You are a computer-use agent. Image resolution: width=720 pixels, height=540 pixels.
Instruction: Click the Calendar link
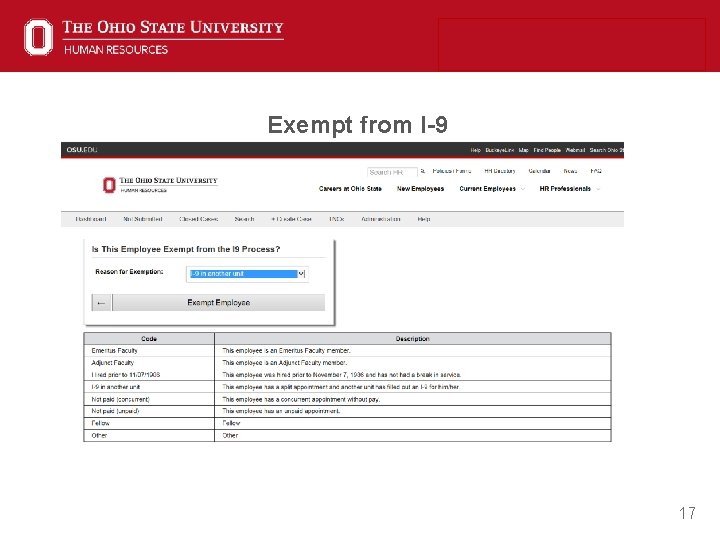tap(539, 171)
